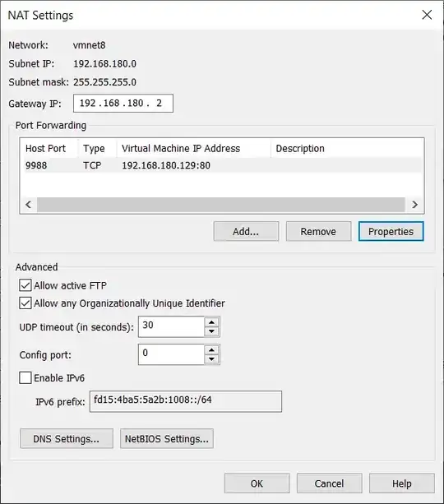Click the TCP type cell
Image resolution: width=444 pixels, height=504 pixels.
[x=92, y=165]
